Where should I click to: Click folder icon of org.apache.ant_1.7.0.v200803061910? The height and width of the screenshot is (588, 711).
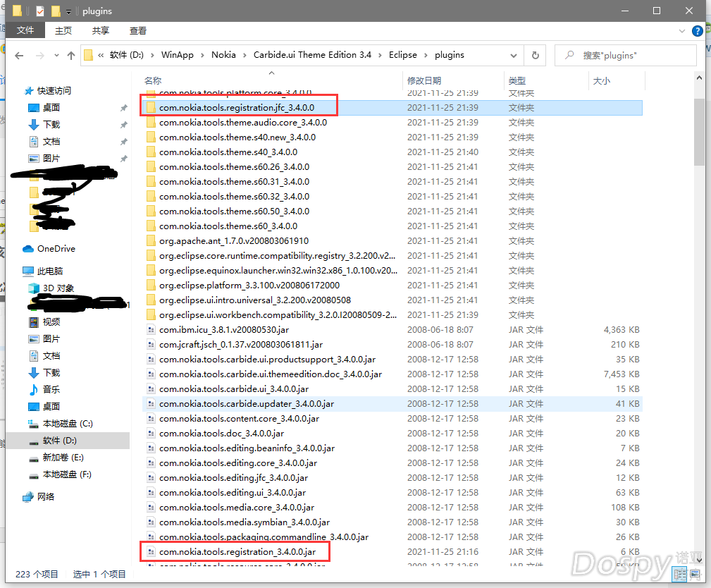coord(151,241)
